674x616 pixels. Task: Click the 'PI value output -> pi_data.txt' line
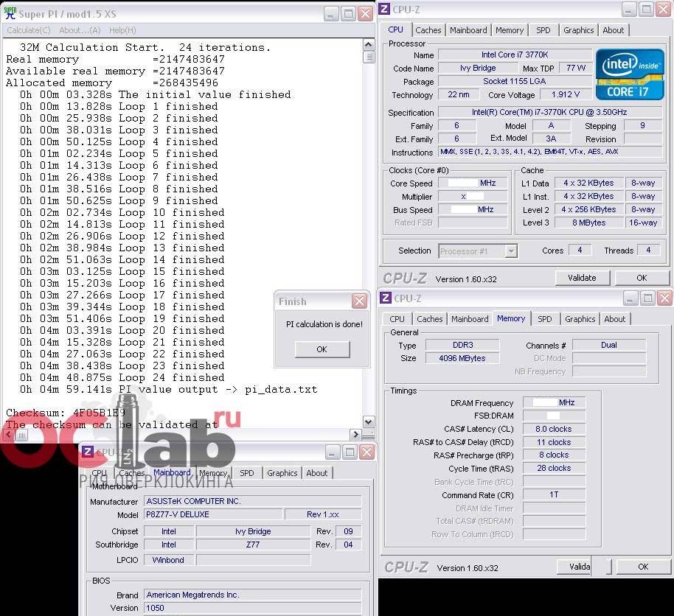168,390
